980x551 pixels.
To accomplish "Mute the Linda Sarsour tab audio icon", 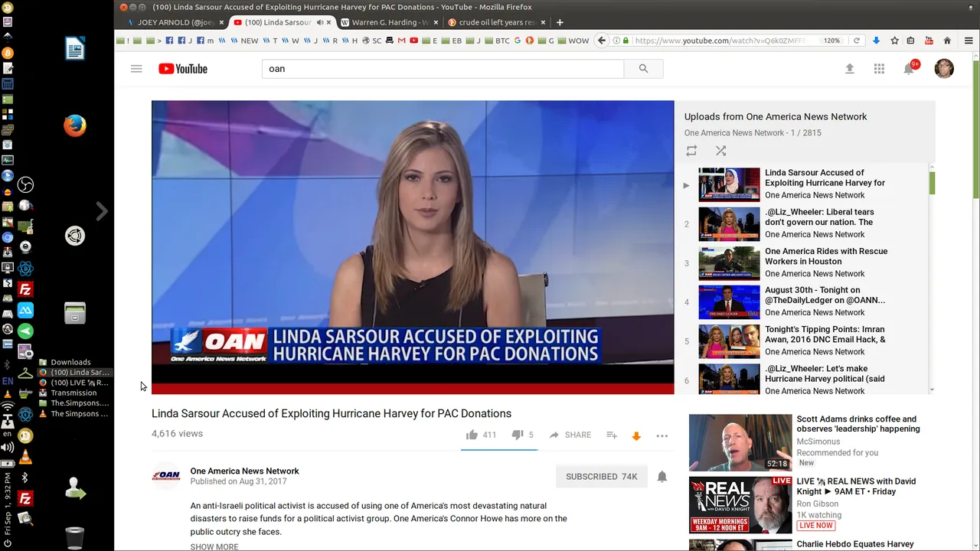I will 320,22.
